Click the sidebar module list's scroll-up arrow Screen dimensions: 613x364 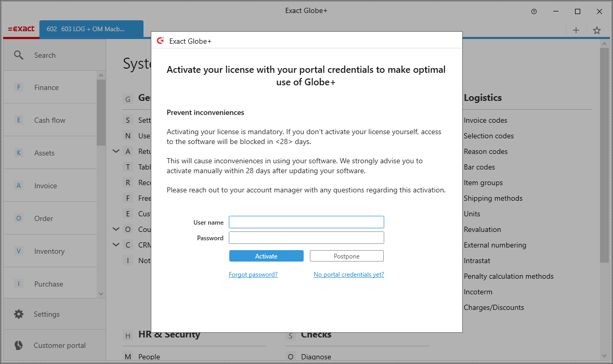(x=101, y=75)
